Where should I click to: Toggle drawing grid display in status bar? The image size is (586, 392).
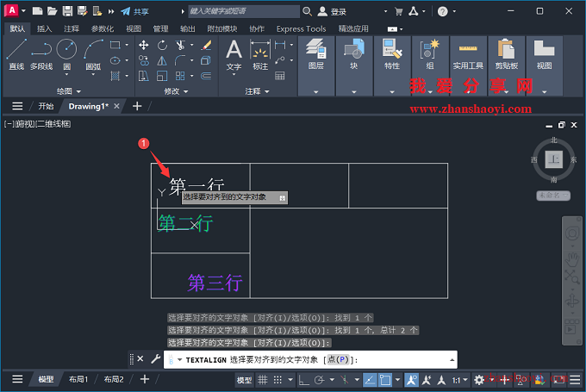click(263, 380)
